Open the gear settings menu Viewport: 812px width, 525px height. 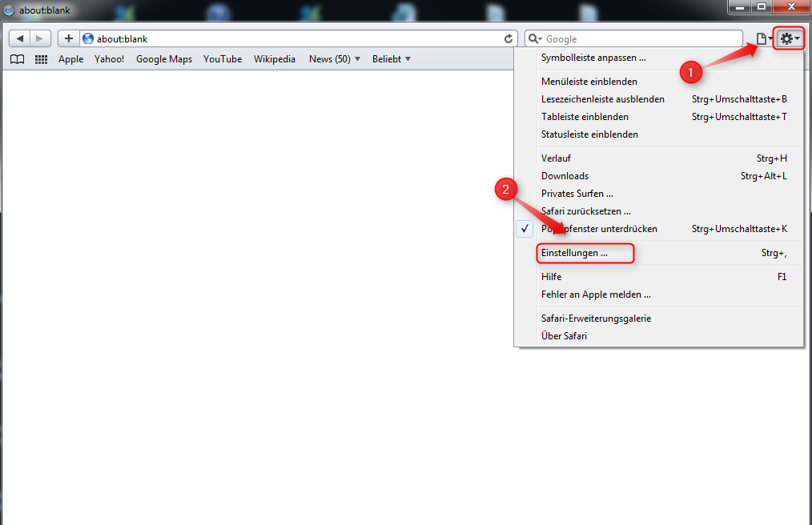coord(790,39)
